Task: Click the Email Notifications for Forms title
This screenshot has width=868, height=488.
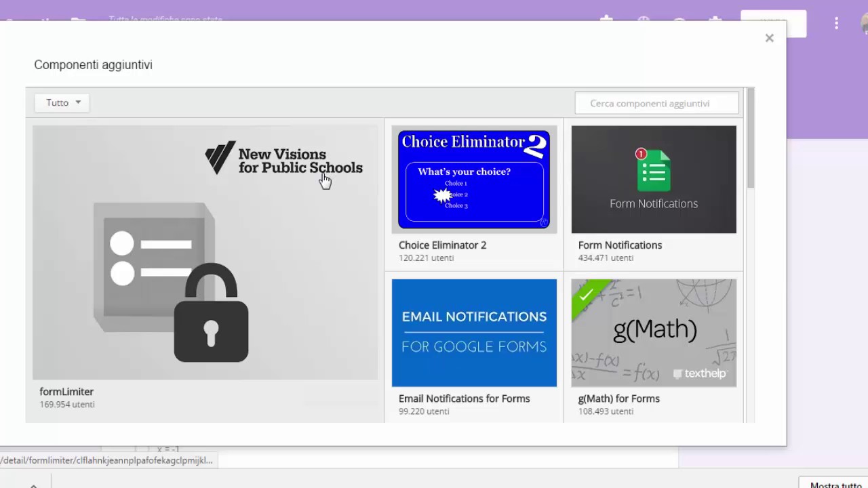Action: coord(465,399)
